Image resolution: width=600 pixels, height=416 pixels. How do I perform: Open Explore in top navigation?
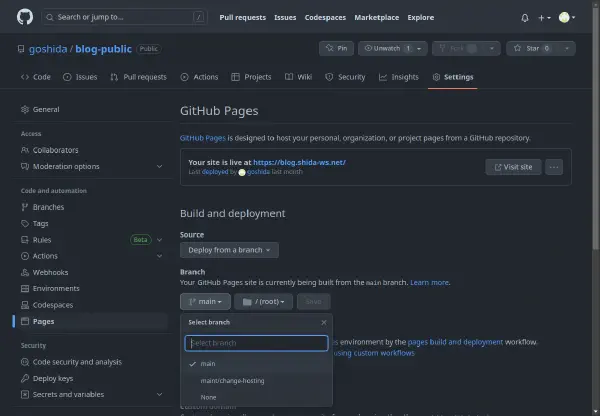pyautogui.click(x=421, y=17)
